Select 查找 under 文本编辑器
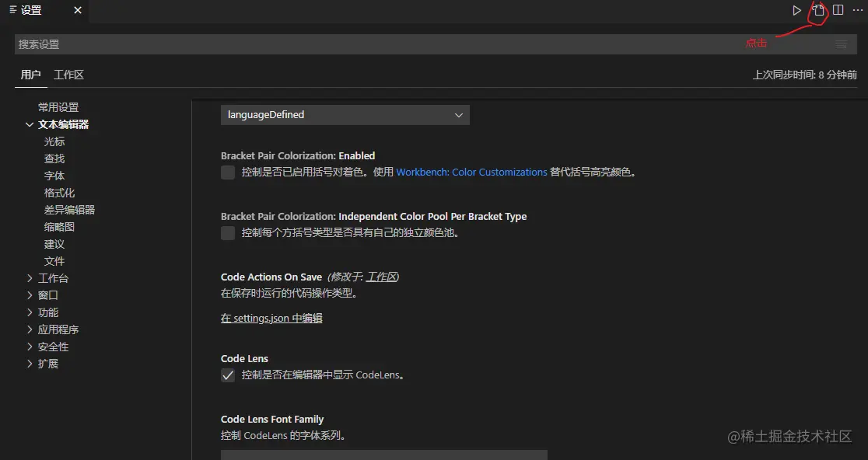 pyautogui.click(x=54, y=159)
